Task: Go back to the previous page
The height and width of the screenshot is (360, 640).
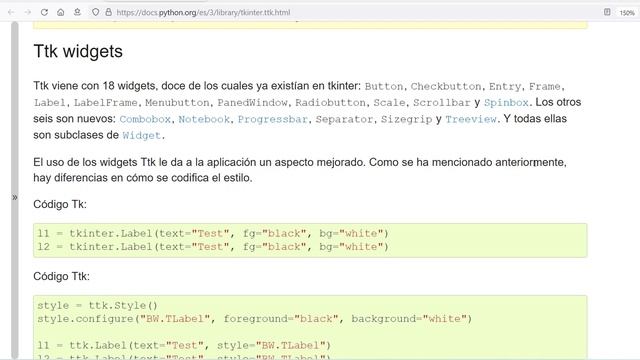Action: 11,12
